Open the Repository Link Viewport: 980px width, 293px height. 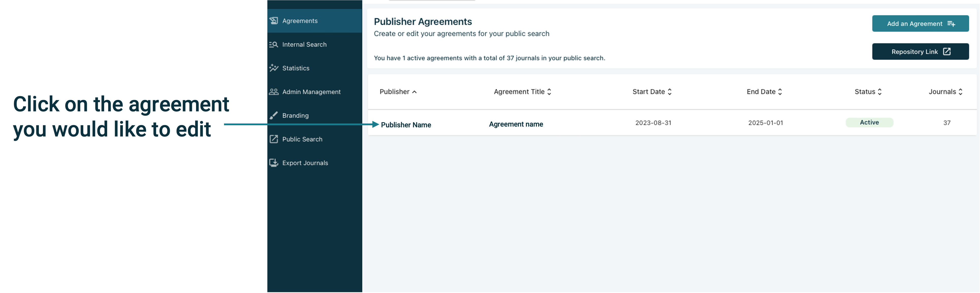pos(920,51)
